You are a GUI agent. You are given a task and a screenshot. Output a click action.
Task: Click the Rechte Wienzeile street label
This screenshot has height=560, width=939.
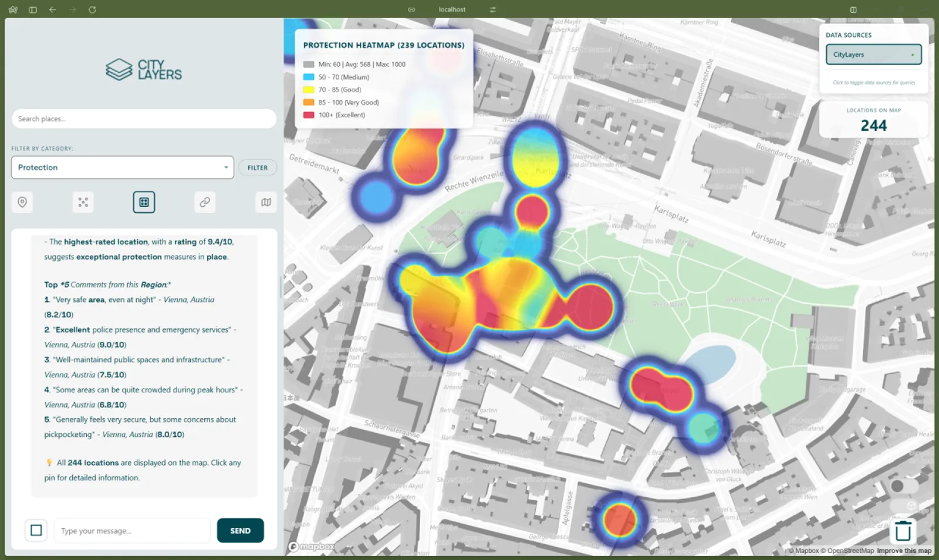[x=474, y=181]
